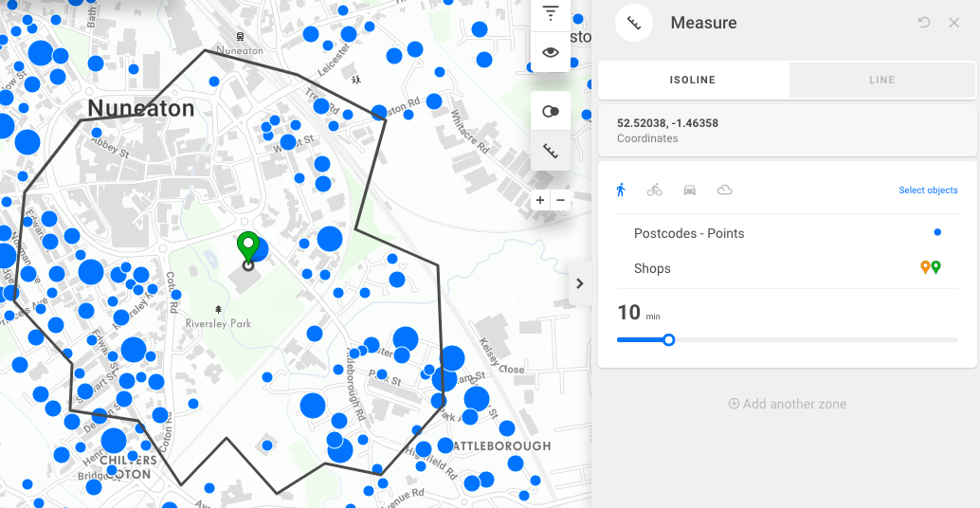
Task: Click the undo arrow in Measure header
Action: click(924, 23)
